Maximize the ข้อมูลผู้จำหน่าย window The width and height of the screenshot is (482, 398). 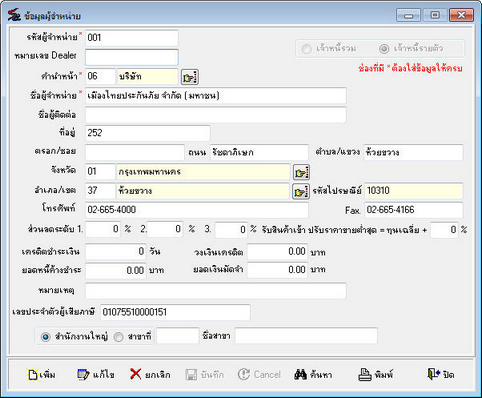tap(435, 15)
